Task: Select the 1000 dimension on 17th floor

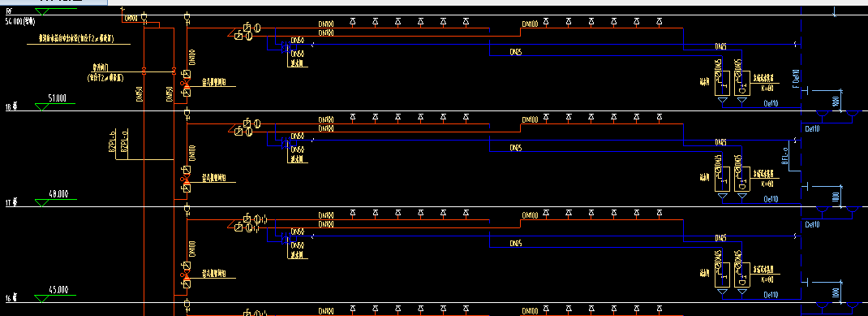Action: tap(836, 197)
